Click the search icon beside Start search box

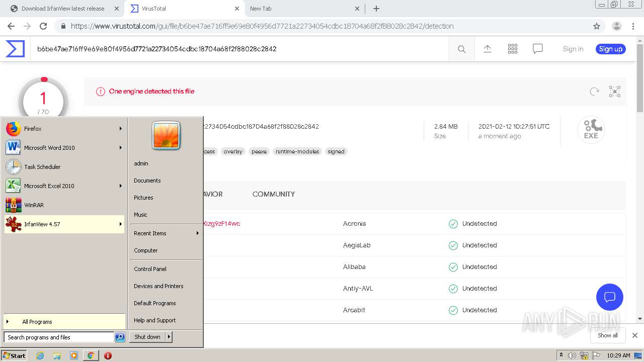click(x=120, y=337)
